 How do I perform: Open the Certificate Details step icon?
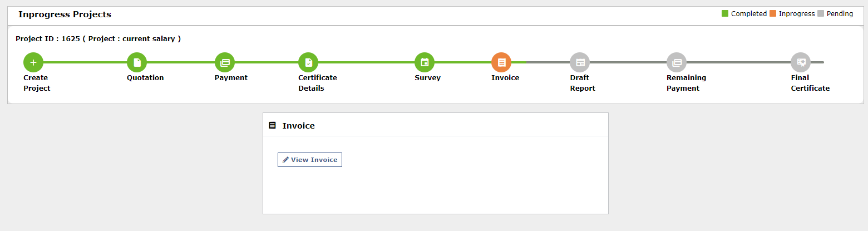(x=308, y=62)
